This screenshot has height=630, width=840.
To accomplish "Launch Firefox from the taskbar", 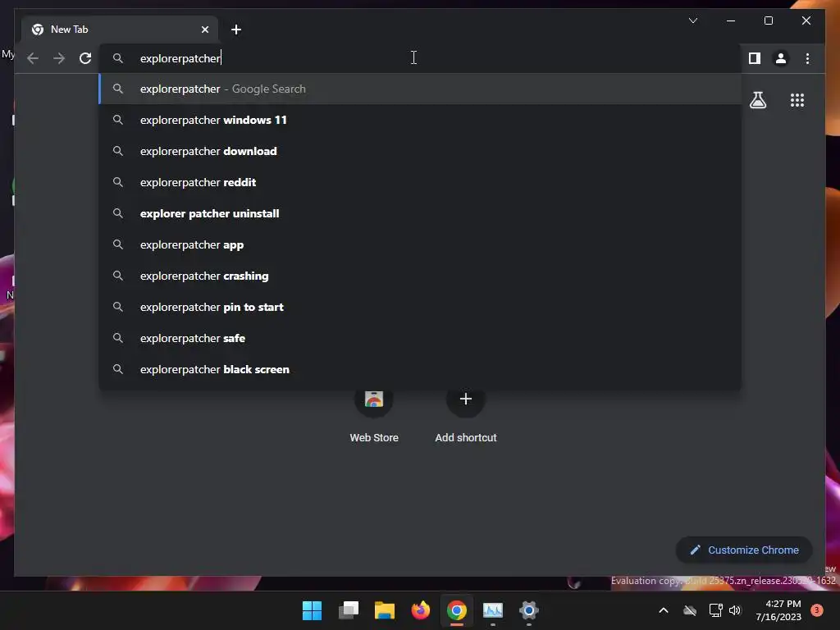I will (x=421, y=610).
